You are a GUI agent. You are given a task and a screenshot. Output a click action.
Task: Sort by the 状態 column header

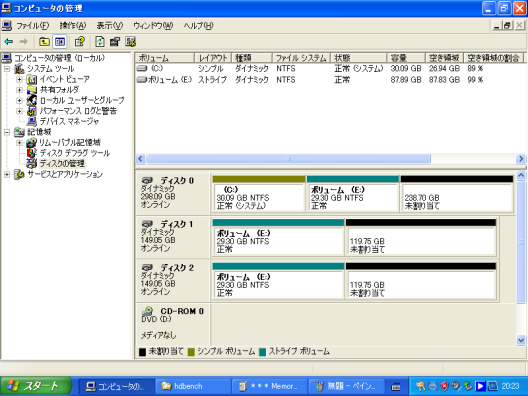pos(359,58)
